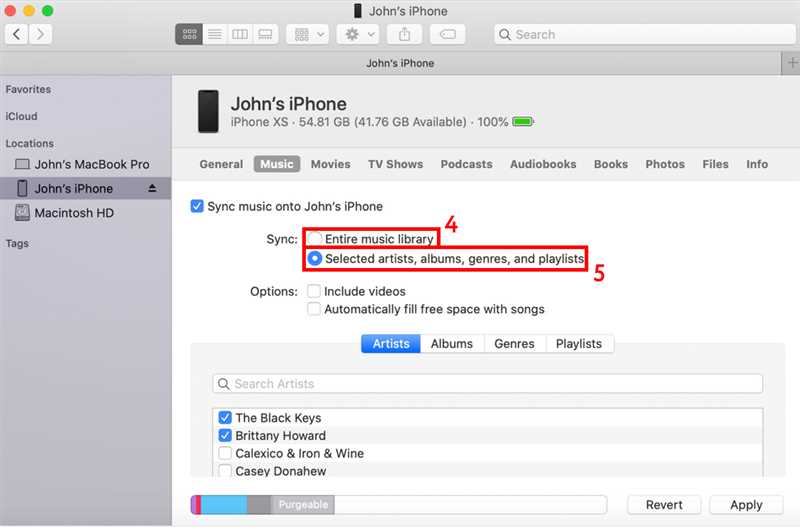The image size is (800, 527).
Task: Switch Finder to icon view
Action: point(189,34)
